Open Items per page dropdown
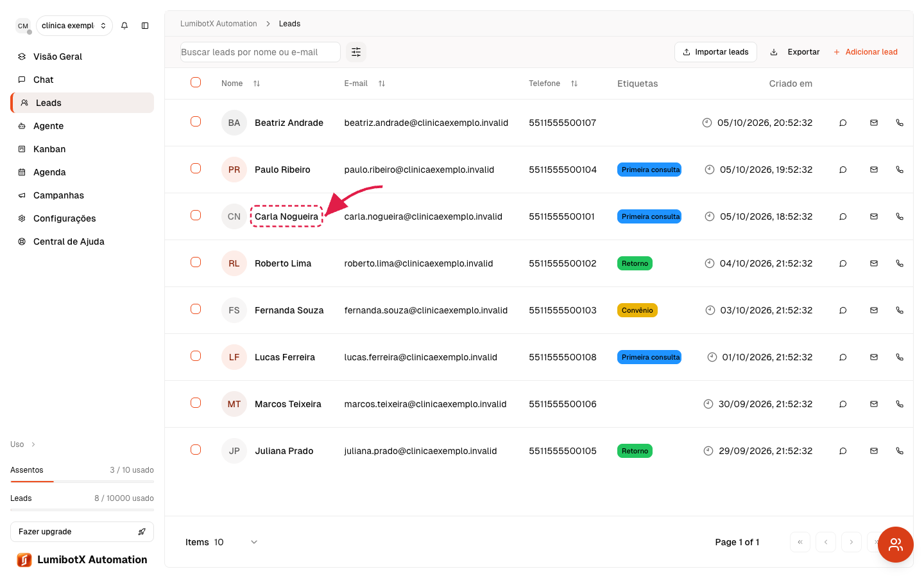Viewport: 924px width, 578px height. (235, 542)
